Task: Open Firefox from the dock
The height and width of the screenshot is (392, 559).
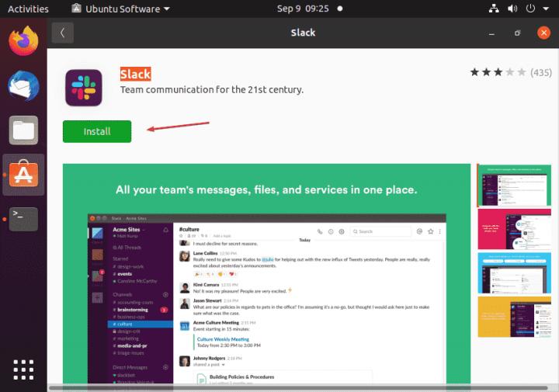Action: coord(23,41)
